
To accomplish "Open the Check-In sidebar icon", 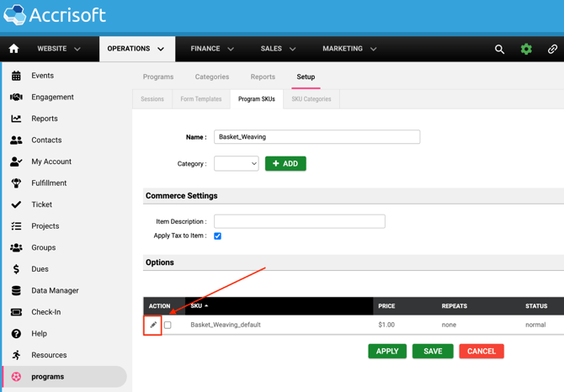I will (16, 312).
